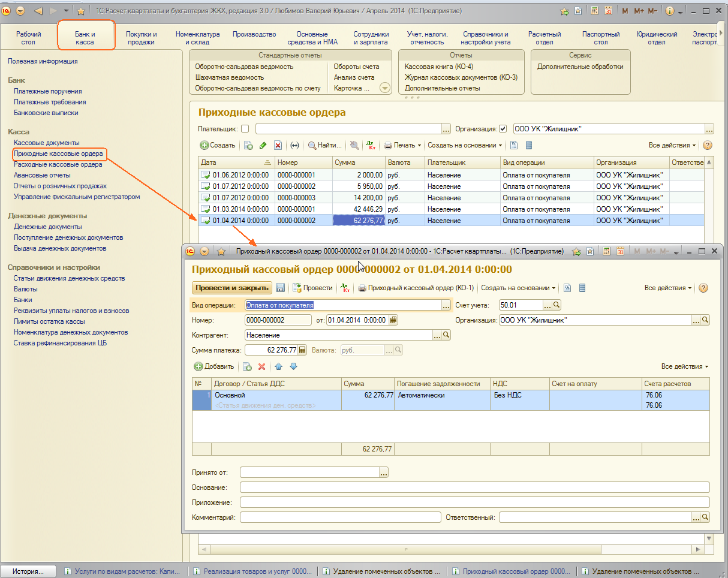Viewport: 728px width, 578px height.
Task: Copy selected order icon in list toolbar
Action: (x=248, y=145)
